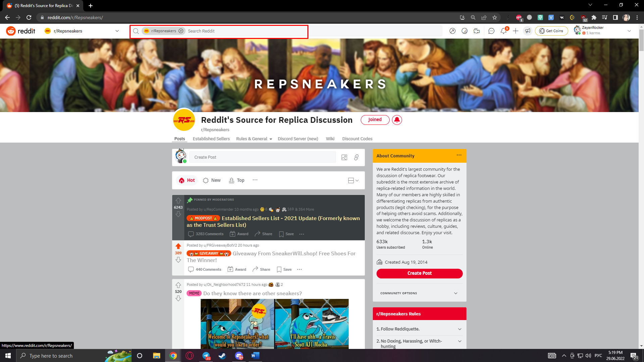This screenshot has height=362, width=644.
Task: Toggle the Joined membership button
Action: click(375, 120)
